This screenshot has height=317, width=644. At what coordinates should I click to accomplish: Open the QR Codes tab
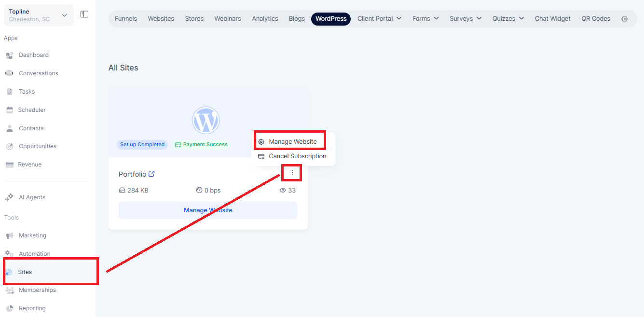tap(596, 19)
